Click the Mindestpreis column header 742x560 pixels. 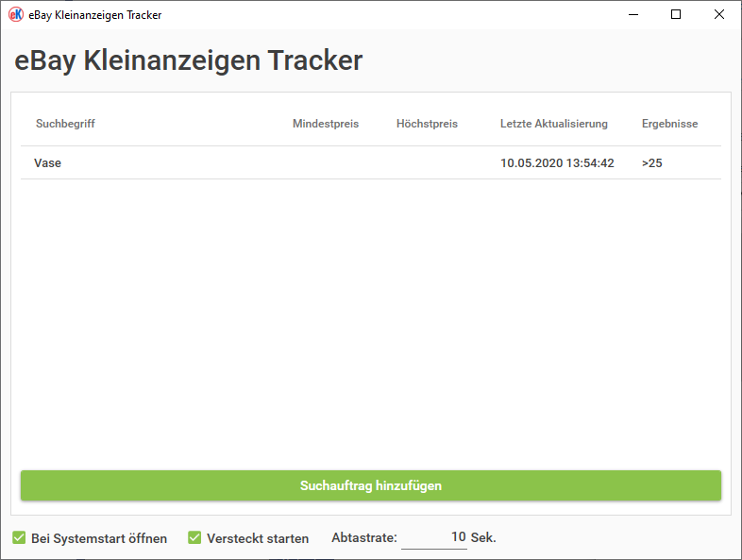click(x=326, y=124)
